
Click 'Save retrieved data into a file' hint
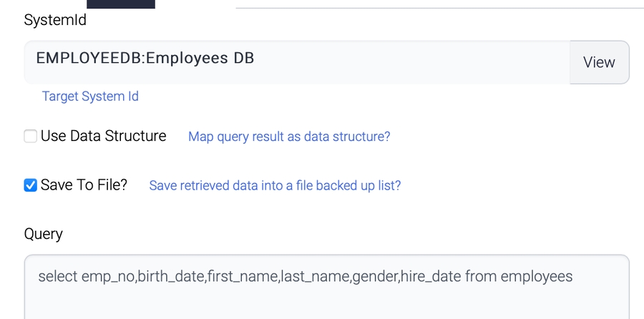(275, 185)
